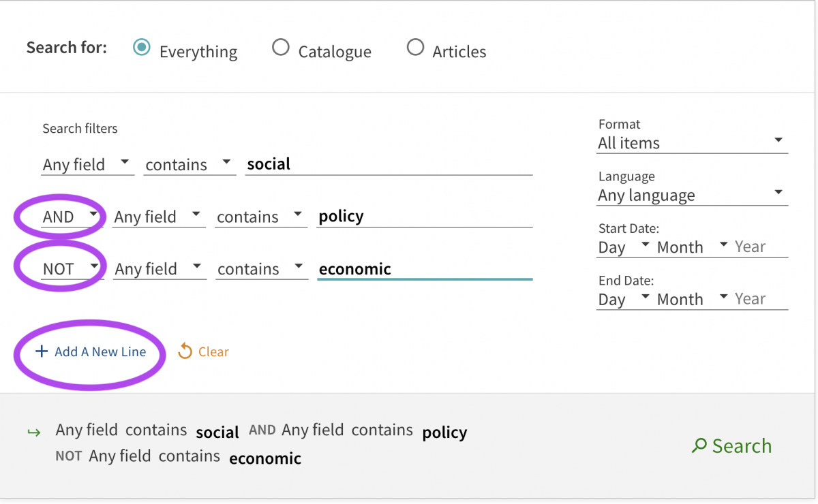Open Any field dropdown in policy row
Viewport: 818px width, 504px height.
(x=159, y=217)
